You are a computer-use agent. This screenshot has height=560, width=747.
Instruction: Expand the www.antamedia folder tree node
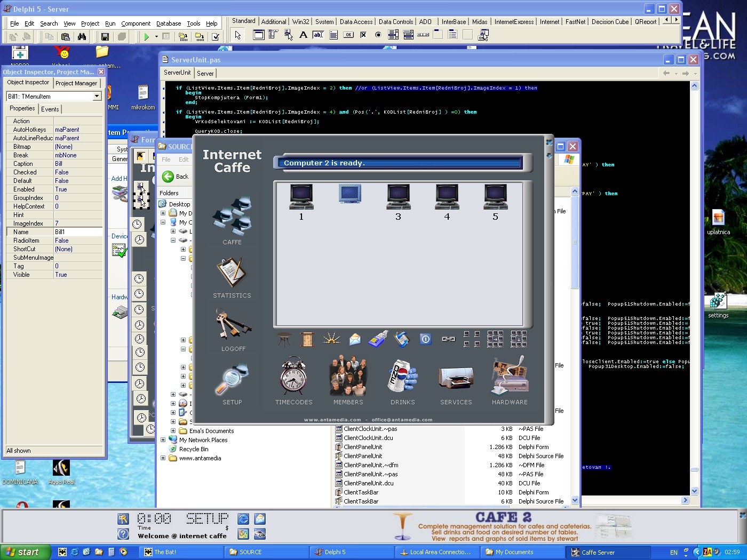(163, 458)
